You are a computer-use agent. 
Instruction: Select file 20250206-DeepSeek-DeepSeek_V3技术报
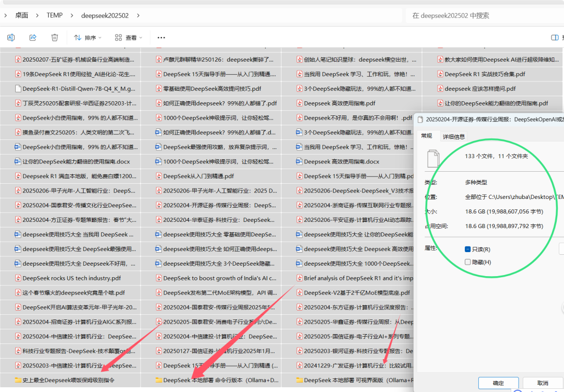(355, 191)
